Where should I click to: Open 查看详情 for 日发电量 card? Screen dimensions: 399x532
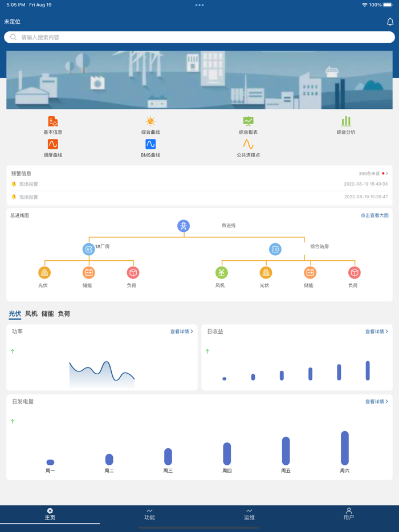(x=377, y=402)
